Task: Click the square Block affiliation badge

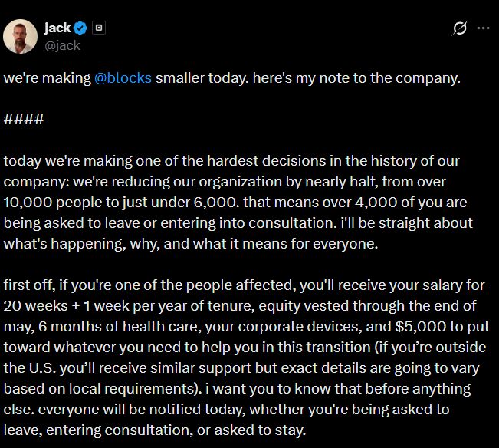Action: click(98, 28)
